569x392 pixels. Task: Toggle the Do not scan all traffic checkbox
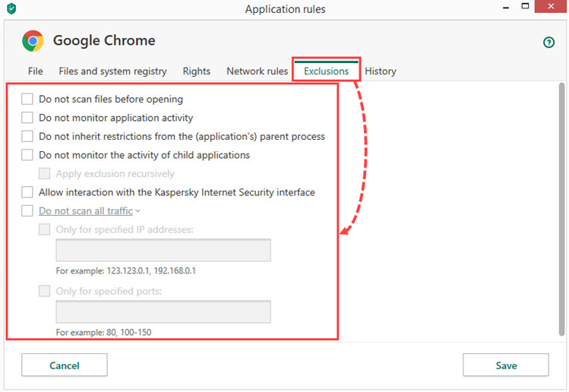click(27, 211)
